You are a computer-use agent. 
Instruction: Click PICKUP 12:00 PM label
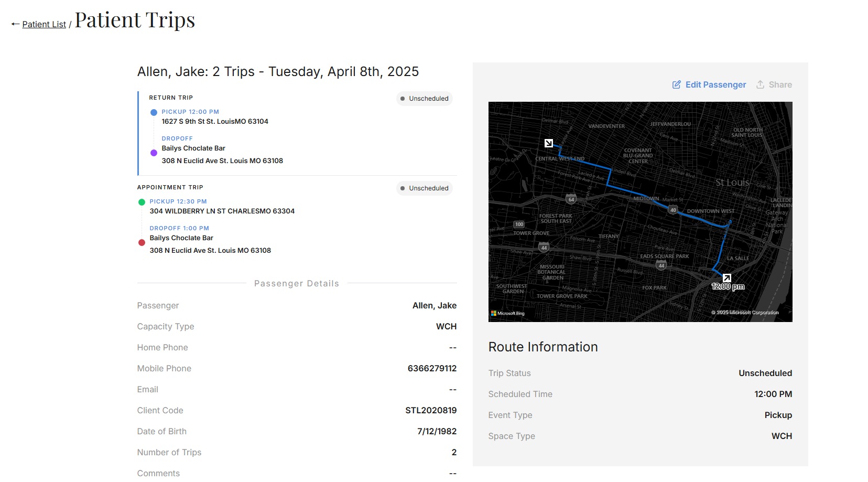pos(190,112)
